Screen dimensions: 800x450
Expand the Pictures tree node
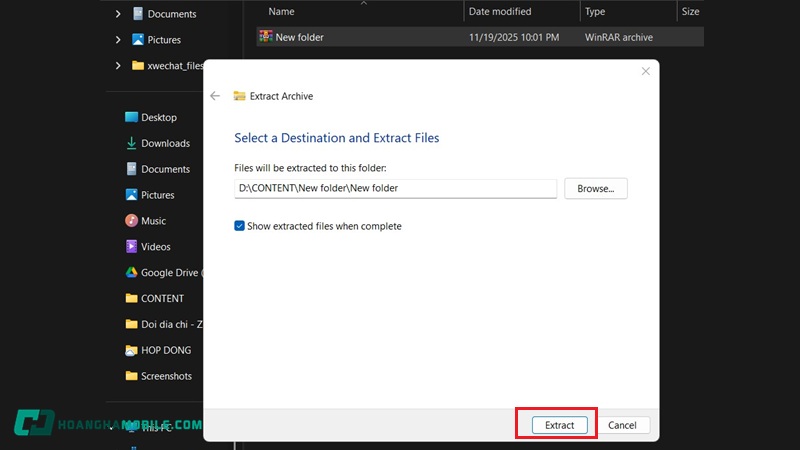118,40
